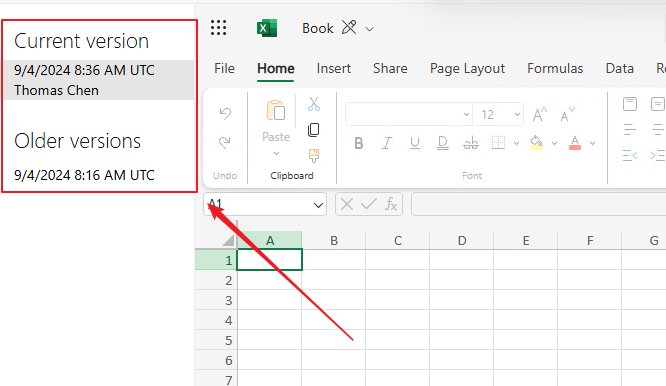The height and width of the screenshot is (386, 666).
Task: Click the Thomas Chen author name
Action: pyautogui.click(x=56, y=90)
